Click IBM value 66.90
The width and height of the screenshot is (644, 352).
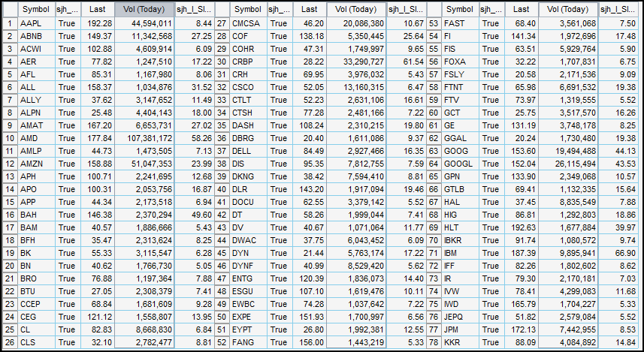[x=618, y=253]
